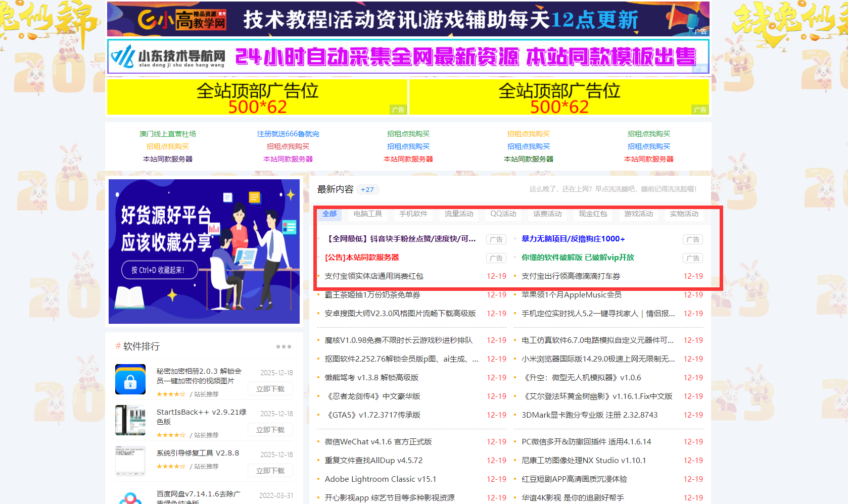Select the 现金红包 tab
The image size is (848, 504).
tap(593, 214)
